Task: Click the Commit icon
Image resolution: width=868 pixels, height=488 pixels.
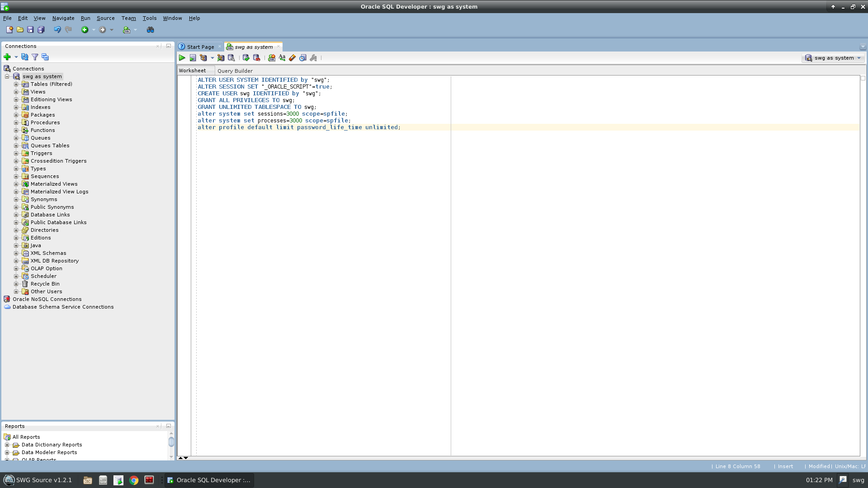Action: point(246,58)
